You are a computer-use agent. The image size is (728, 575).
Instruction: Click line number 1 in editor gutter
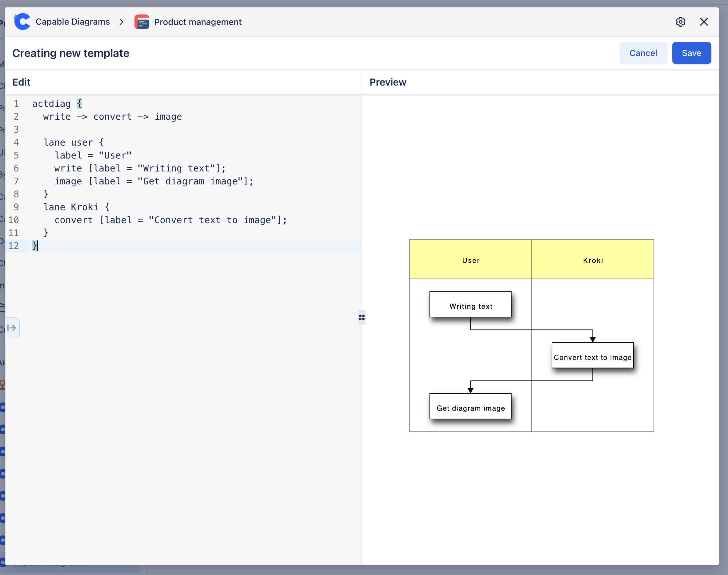pyautogui.click(x=16, y=104)
